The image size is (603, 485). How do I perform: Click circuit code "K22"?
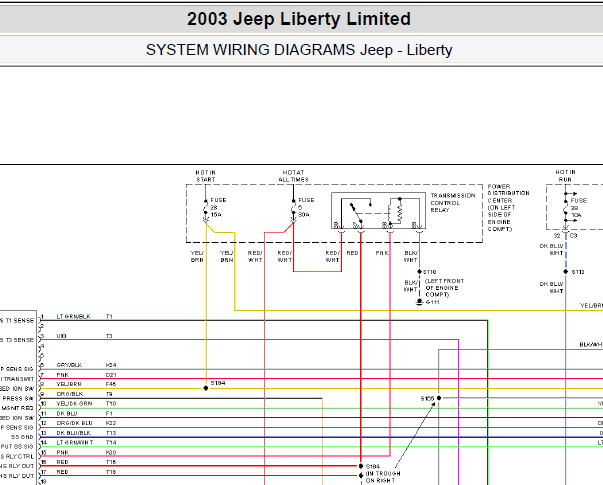click(111, 423)
